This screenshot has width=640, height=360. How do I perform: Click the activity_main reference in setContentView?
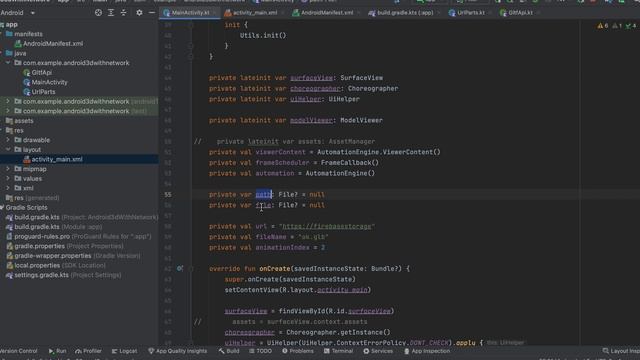point(342,290)
